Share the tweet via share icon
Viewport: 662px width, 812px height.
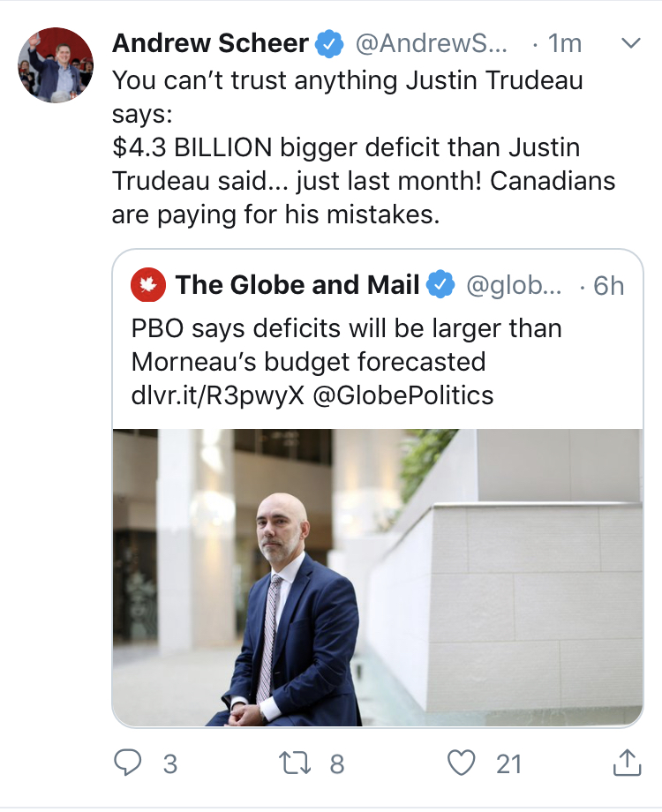tap(625, 763)
